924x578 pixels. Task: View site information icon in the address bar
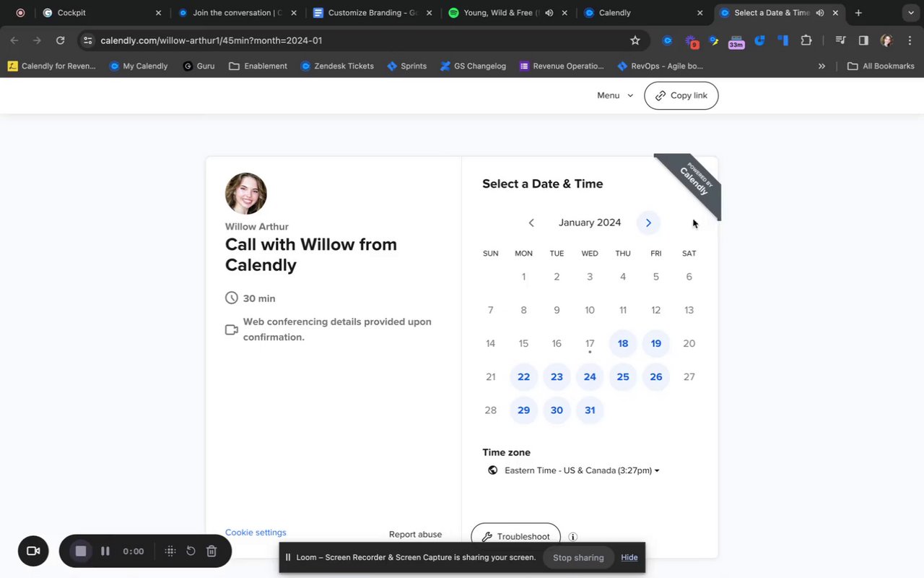coord(87,40)
